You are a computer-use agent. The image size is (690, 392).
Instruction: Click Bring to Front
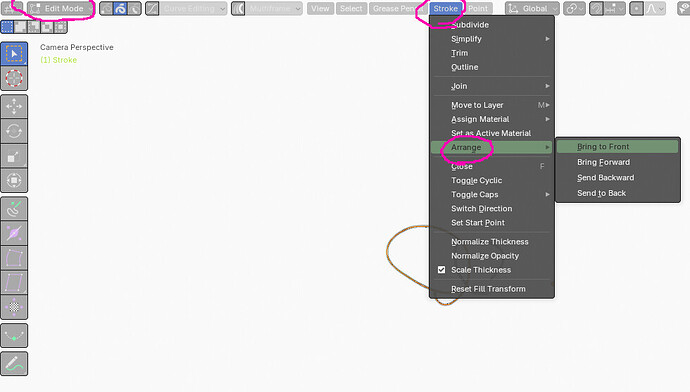[x=618, y=147]
